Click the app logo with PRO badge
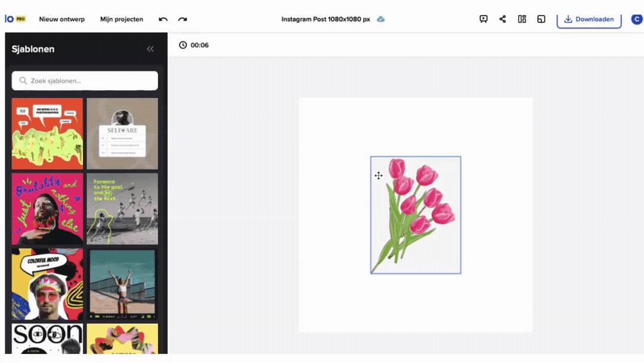Screen dimensions: 644x363 tap(15, 19)
